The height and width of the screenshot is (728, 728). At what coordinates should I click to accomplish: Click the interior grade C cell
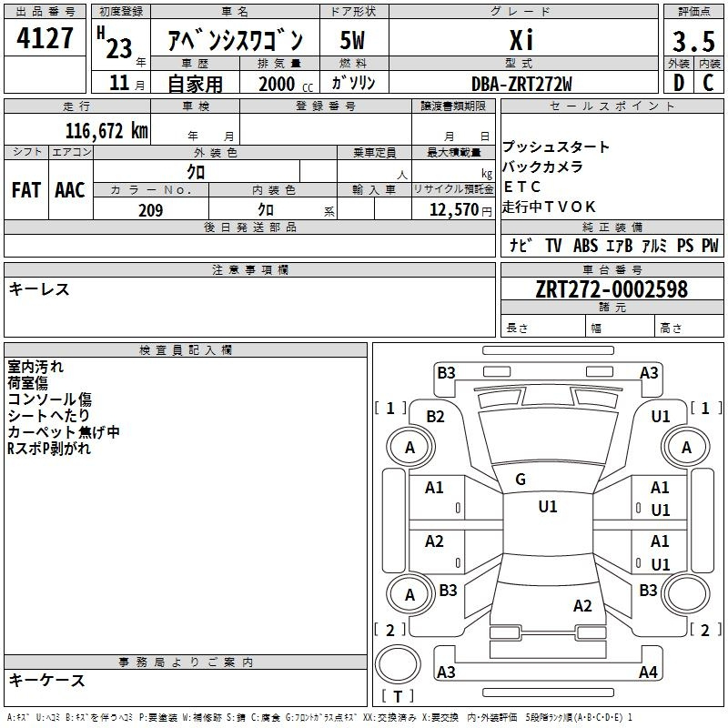point(709,82)
